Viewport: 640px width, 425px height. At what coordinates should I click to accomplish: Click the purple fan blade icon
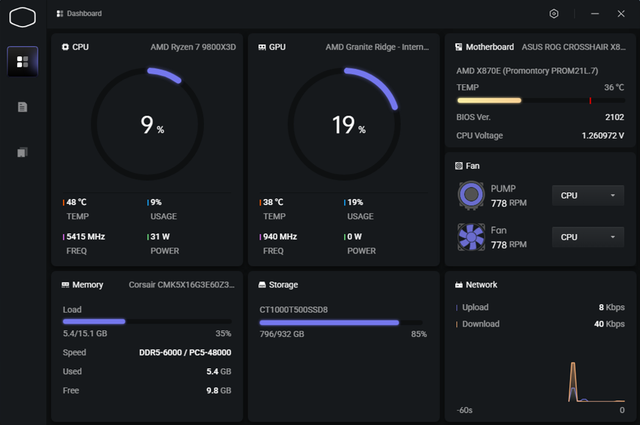pos(471,237)
